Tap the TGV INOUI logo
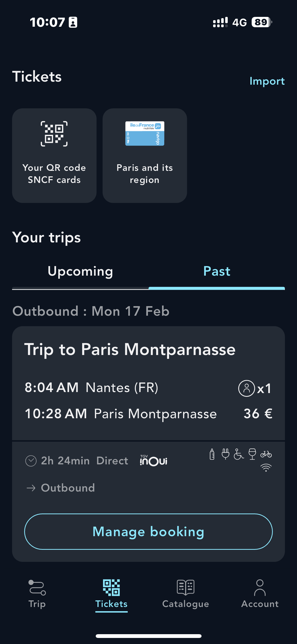The width and height of the screenshot is (297, 644). coord(154,461)
